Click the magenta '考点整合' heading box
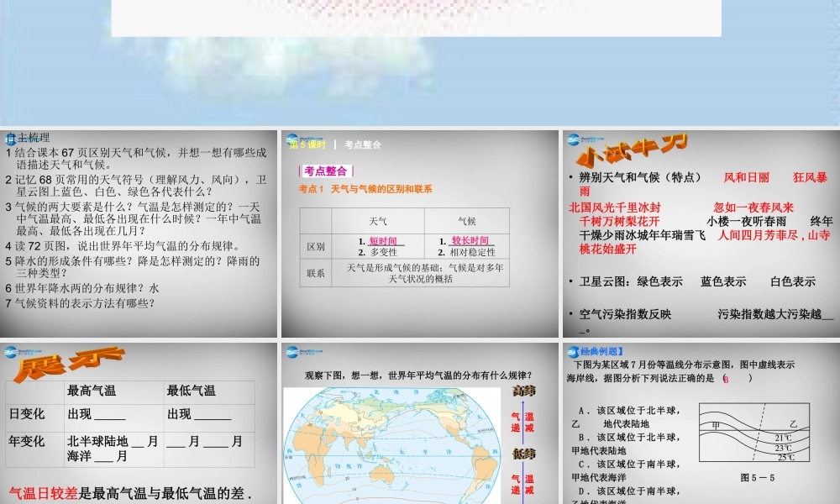840x504 pixels. click(x=326, y=171)
